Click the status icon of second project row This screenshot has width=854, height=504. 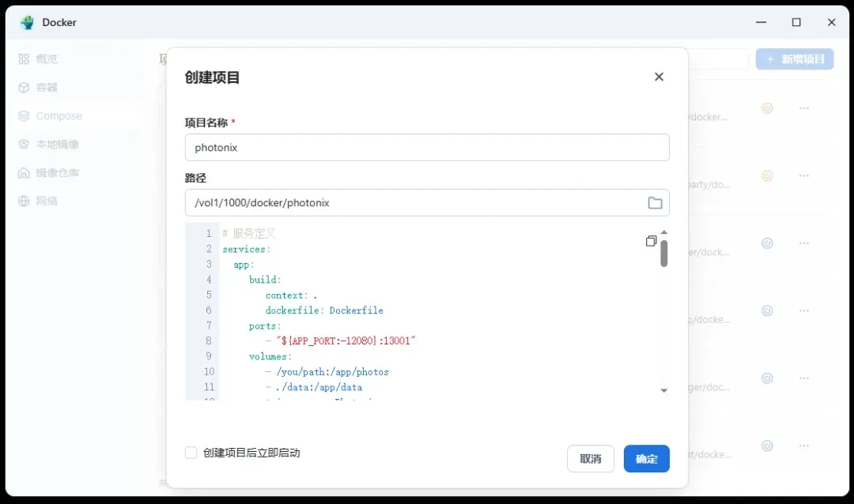(766, 175)
